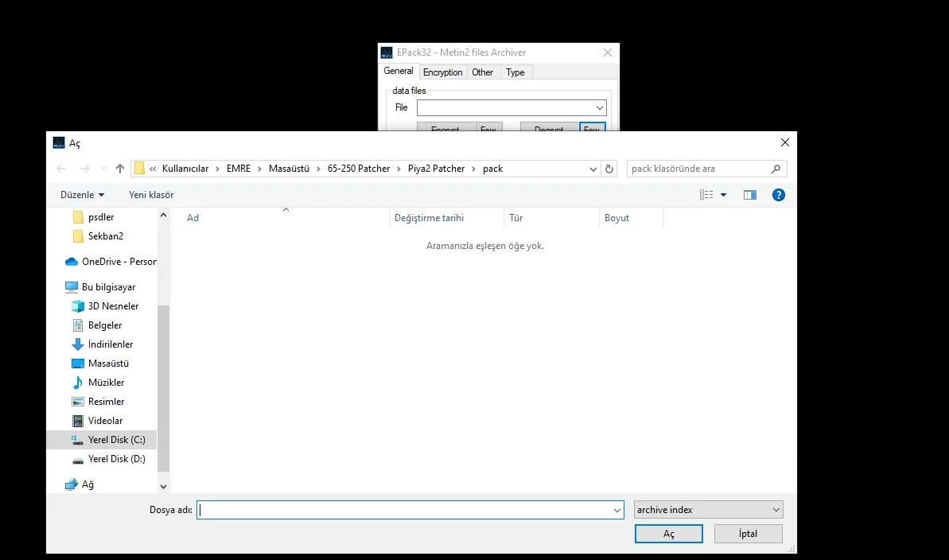
Task: Expand the Dosya adı history dropdown
Action: (617, 511)
